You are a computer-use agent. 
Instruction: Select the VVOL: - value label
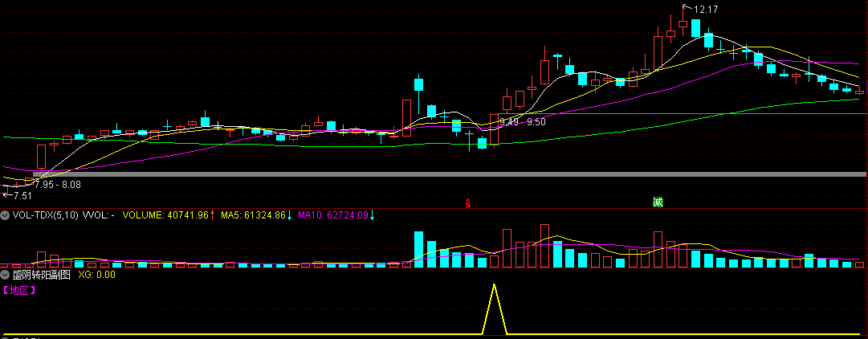pos(99,215)
